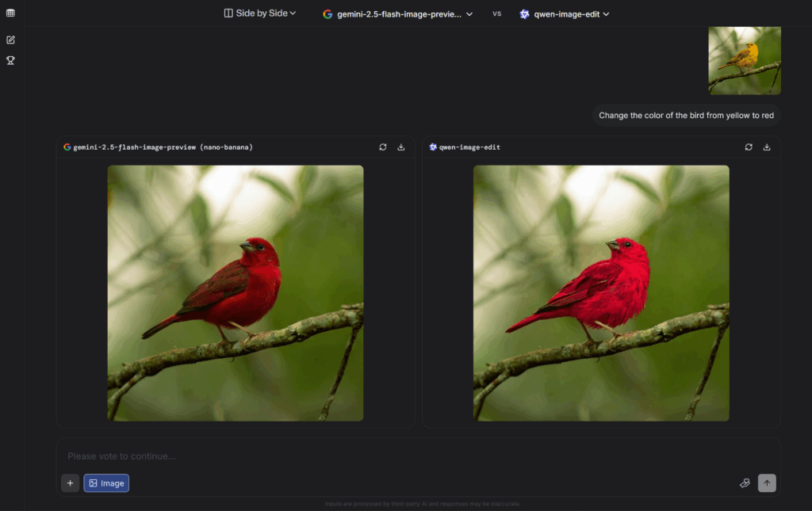Image resolution: width=812 pixels, height=511 pixels.
Task: Download the qwen-image-edit image
Action: (767, 147)
